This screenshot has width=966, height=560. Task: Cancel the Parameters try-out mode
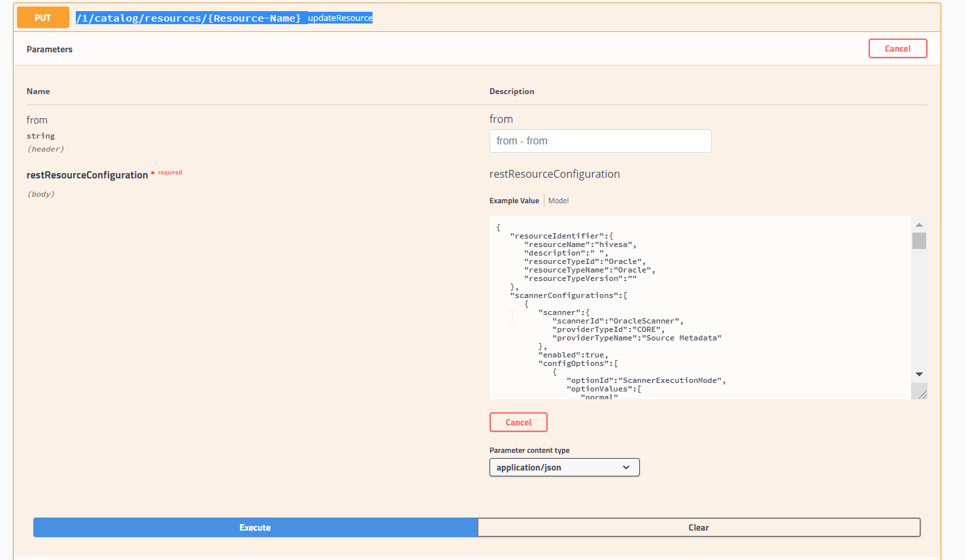pos(897,48)
